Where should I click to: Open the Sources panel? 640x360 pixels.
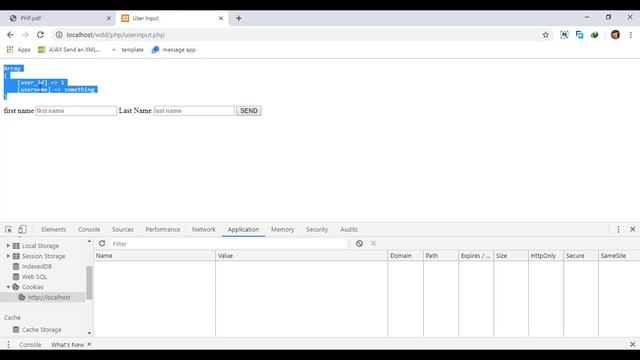tap(123, 229)
